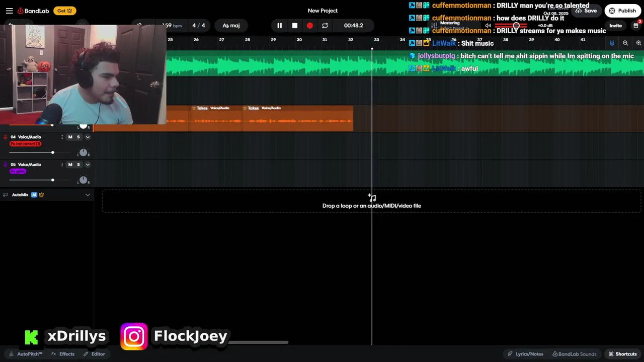644x362 pixels.
Task: Toggle the magnet snap-to-grid icon
Action: [612, 43]
